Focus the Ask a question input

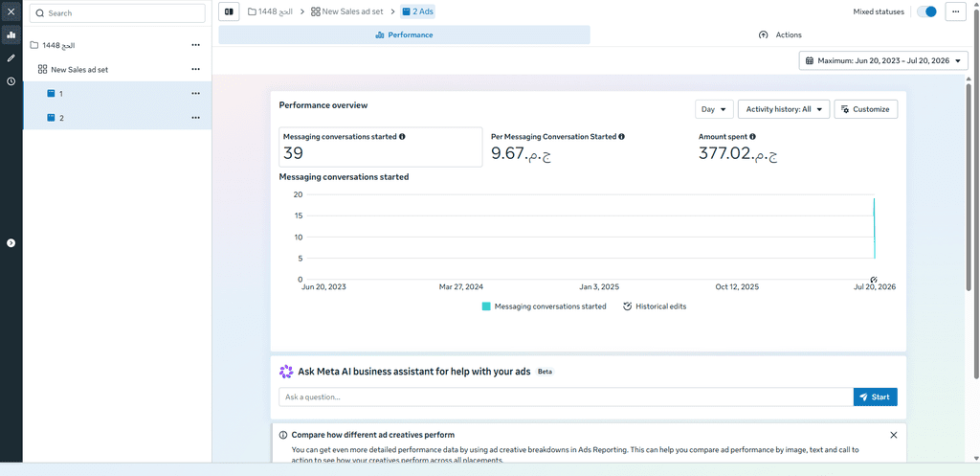566,397
